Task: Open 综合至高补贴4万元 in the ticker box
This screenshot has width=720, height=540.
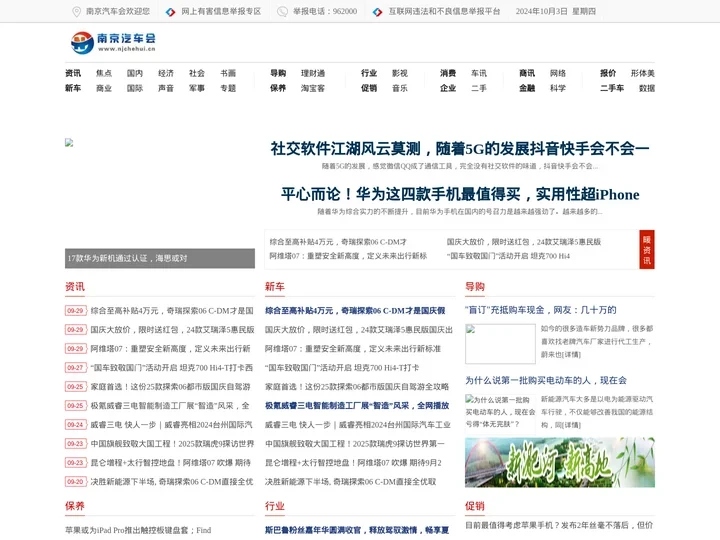Action: pos(338,242)
